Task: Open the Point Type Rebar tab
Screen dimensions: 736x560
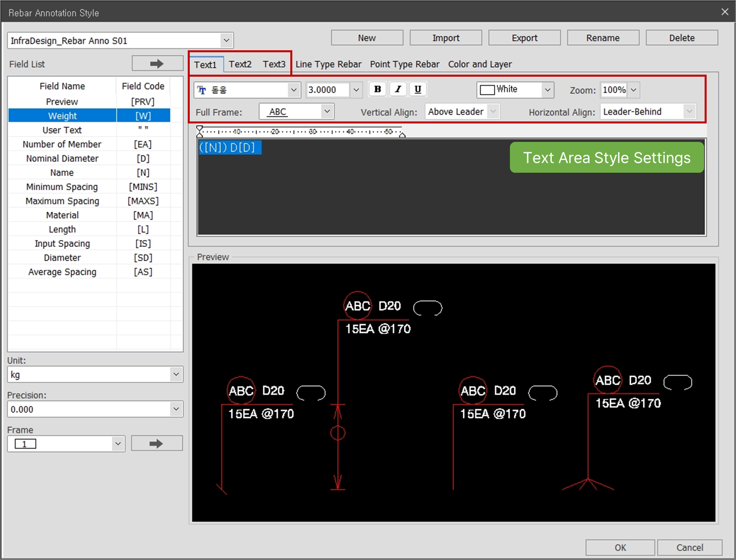Action: (x=405, y=64)
